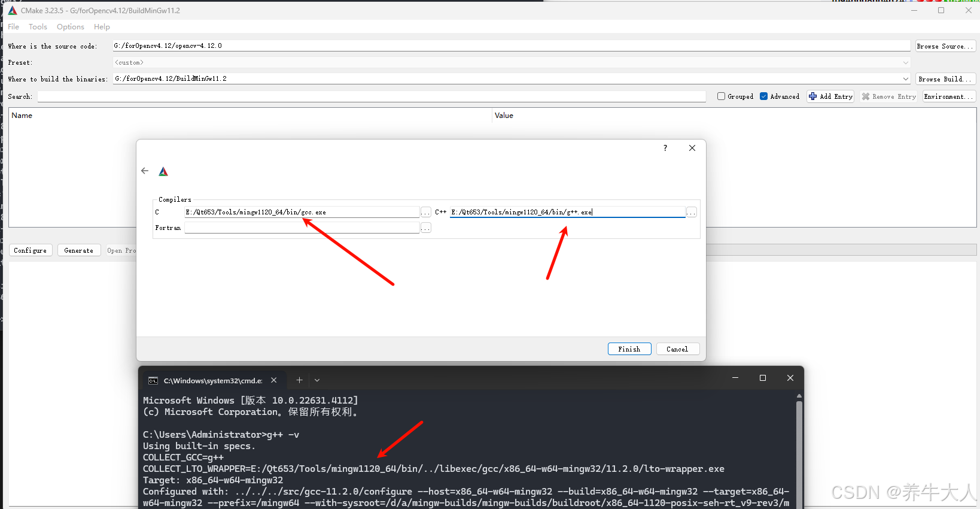980x509 pixels.
Task: Open the terminal profile dropdown chevron
Action: pyautogui.click(x=317, y=380)
